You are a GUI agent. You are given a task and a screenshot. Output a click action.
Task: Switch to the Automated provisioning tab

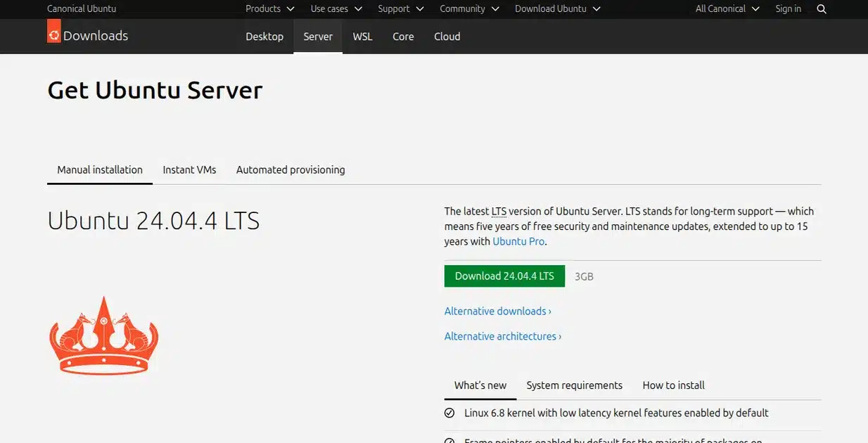tap(291, 170)
